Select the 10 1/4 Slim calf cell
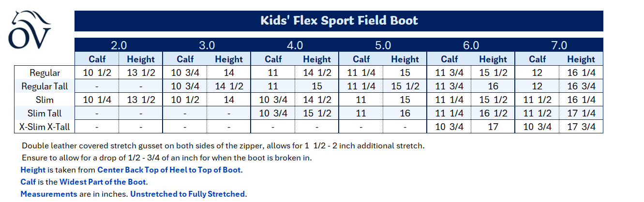 tap(97, 100)
